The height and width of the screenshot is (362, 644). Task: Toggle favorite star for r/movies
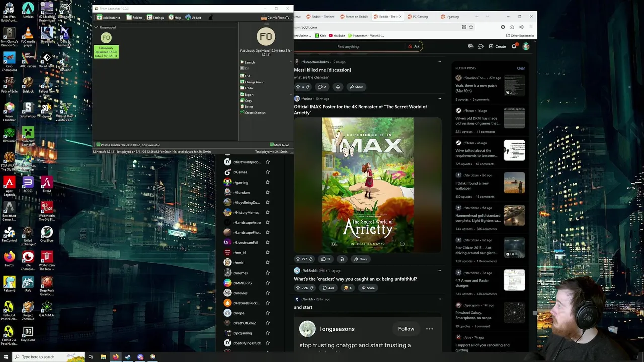[x=268, y=293]
